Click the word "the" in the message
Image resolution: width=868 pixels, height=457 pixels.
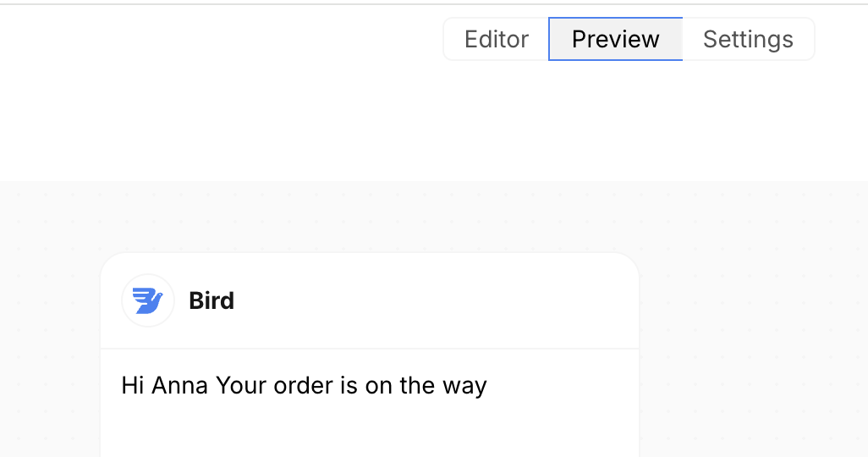[416, 386]
